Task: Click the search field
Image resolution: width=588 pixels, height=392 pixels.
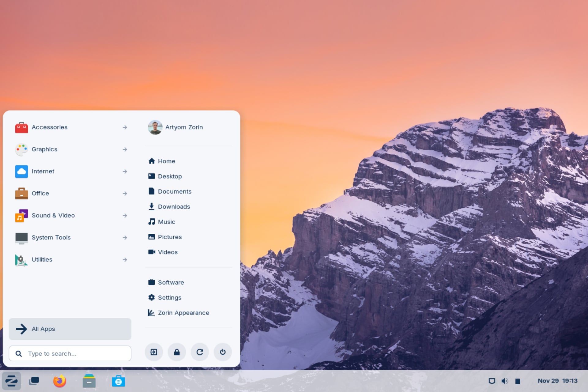Action: 70,353
